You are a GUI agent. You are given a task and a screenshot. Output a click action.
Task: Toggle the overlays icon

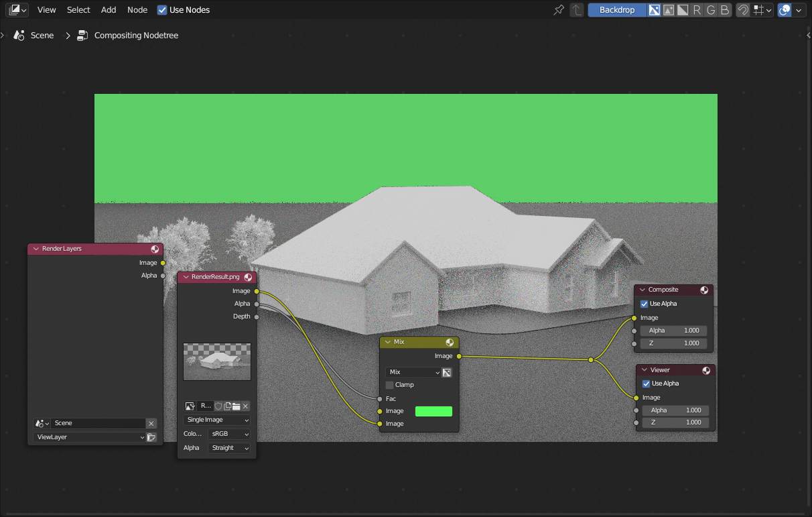pos(785,10)
